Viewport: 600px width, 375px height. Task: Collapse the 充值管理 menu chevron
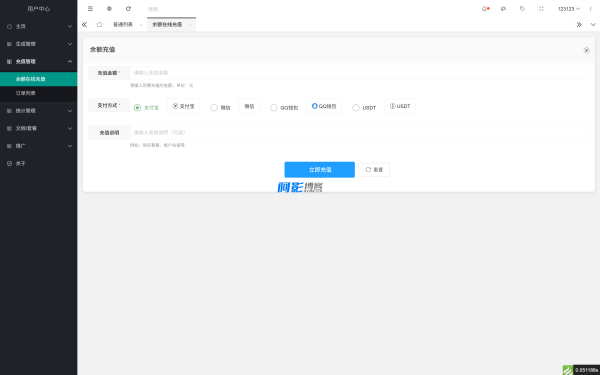pyautogui.click(x=70, y=62)
